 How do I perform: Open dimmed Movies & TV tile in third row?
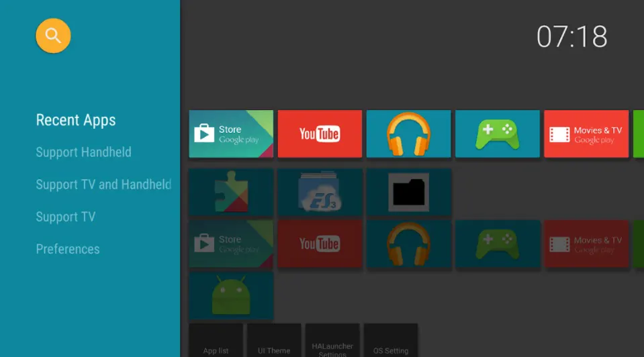point(586,244)
